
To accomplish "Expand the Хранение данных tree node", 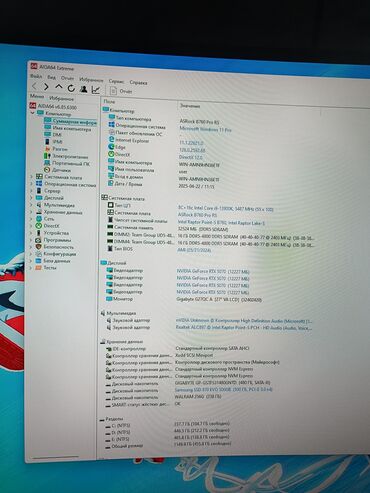I will tap(32, 212).
